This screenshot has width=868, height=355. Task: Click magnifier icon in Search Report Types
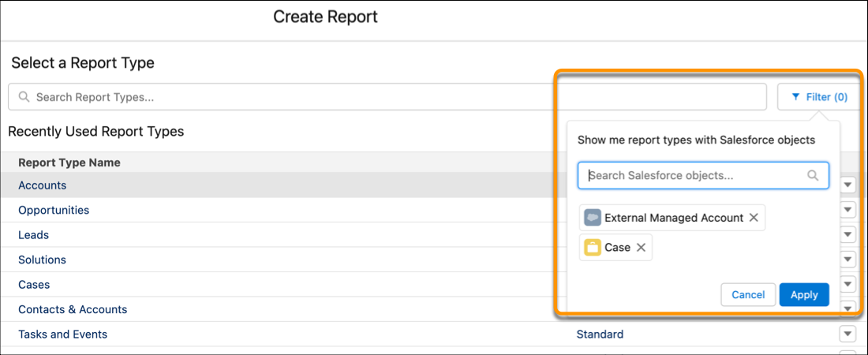tap(24, 97)
